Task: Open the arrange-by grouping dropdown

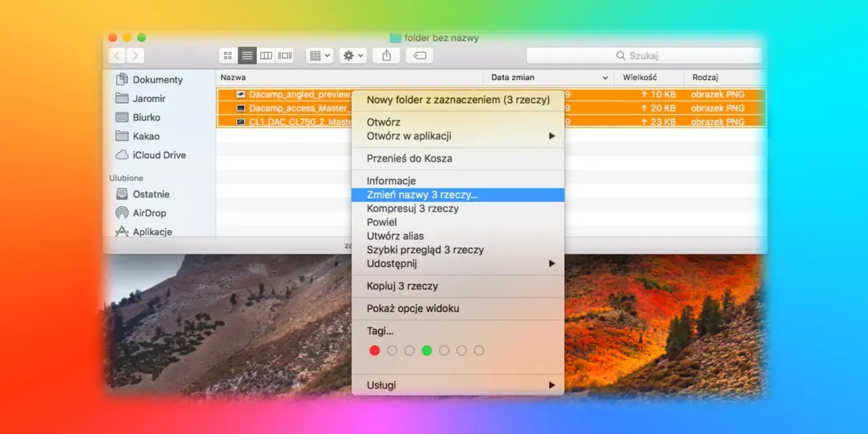Action: click(x=319, y=56)
